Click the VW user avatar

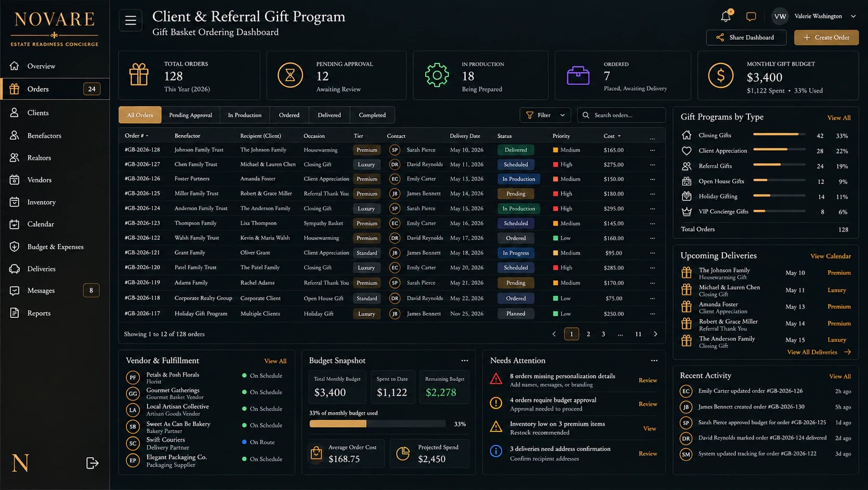[x=780, y=16]
